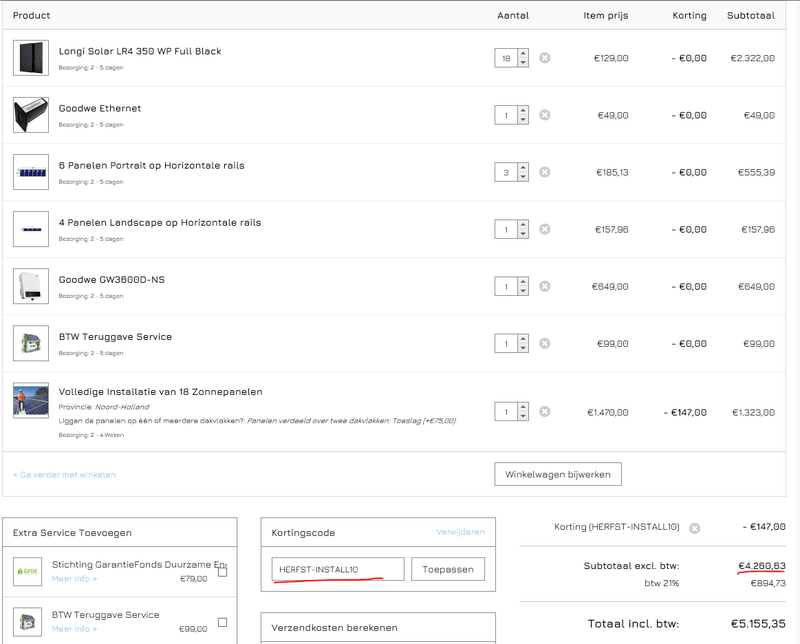Viewport: 800px width, 644px height.
Task: Click the Aantal column header
Action: pyautogui.click(x=513, y=15)
